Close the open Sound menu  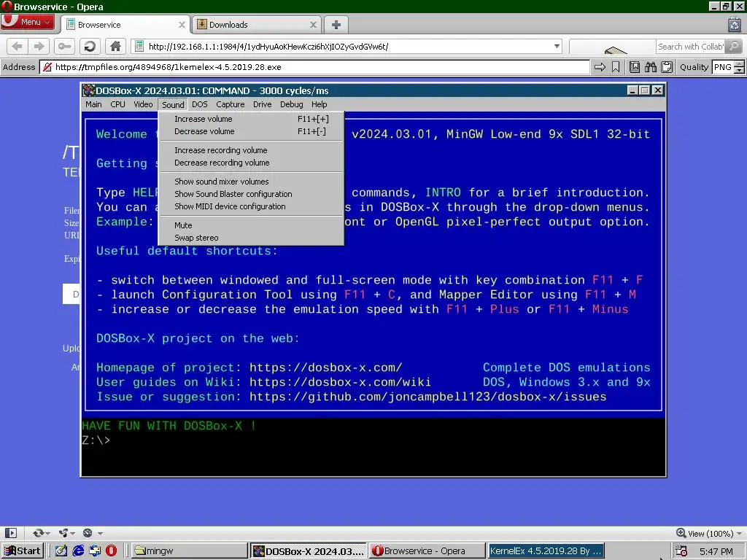(x=173, y=104)
